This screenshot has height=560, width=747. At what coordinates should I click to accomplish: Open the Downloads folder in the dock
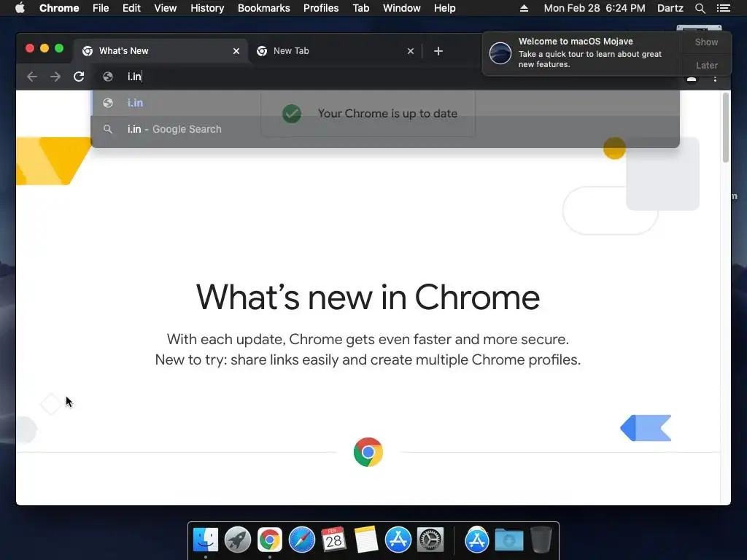pyautogui.click(x=508, y=540)
